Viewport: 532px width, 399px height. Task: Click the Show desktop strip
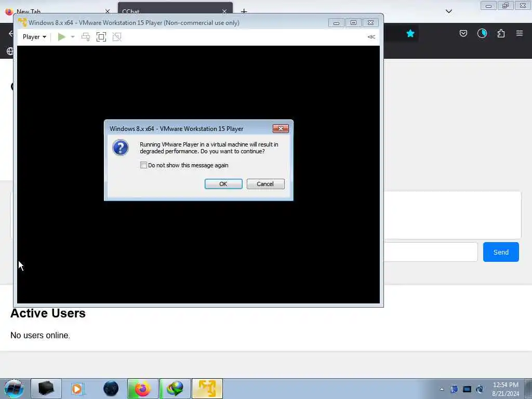coord(528,389)
